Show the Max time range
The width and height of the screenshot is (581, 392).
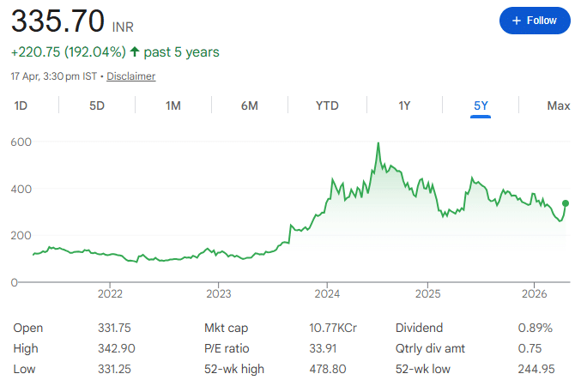(559, 106)
